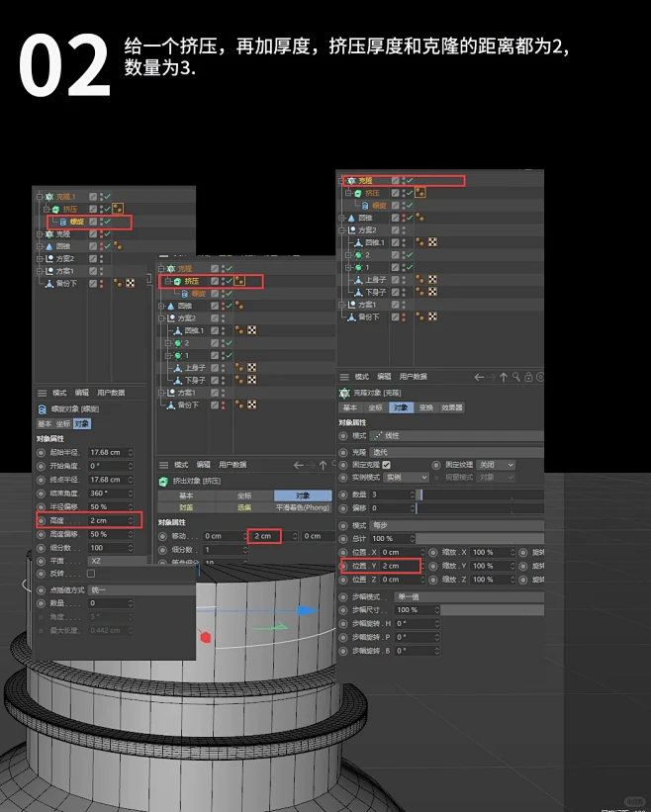Image resolution: width=651 pixels, height=812 pixels.
Task: Click the 数量 stepper arrows in cloner panel
Action: point(413,496)
